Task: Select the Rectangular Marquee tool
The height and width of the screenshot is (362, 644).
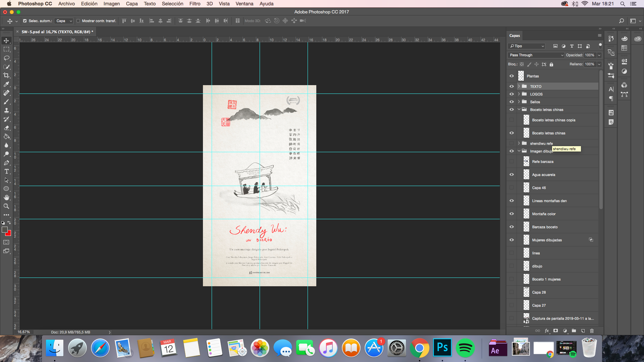Action: tap(6, 49)
